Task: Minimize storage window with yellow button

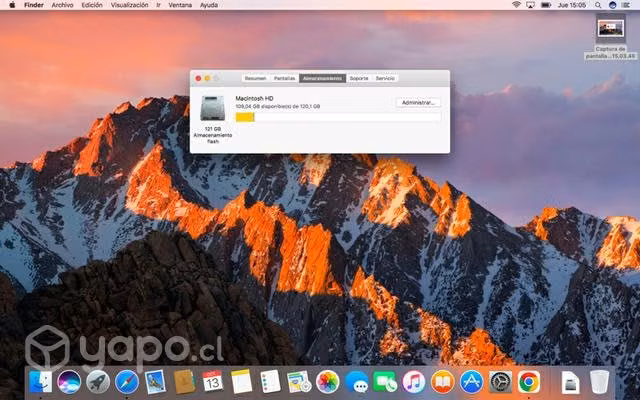Action: click(x=207, y=78)
